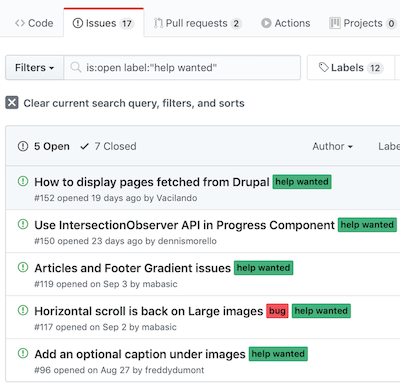The image size is (400, 391).
Task: Open Add an optional caption under images
Action: coord(140,354)
